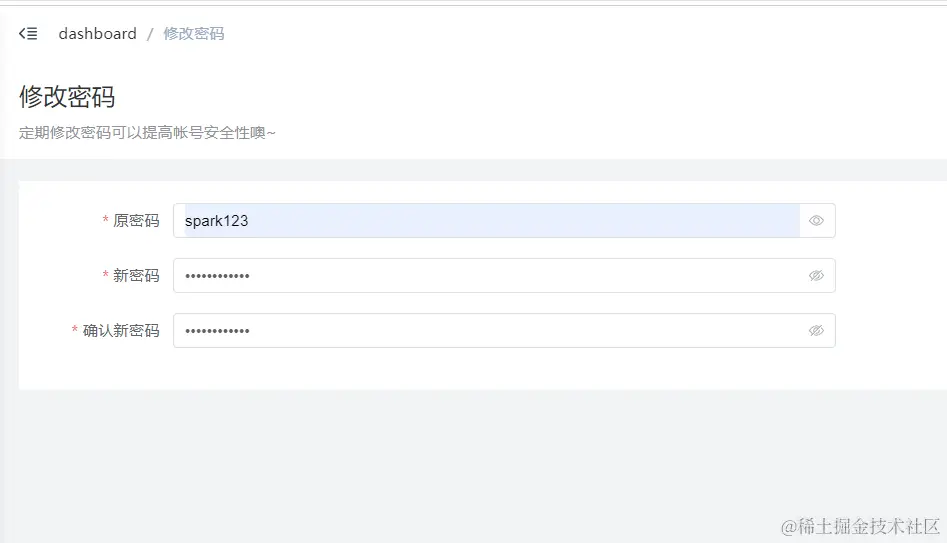
Task: Click the subtitle 定期修改密码可以提高帐号安全性噢~
Action: click(147, 132)
